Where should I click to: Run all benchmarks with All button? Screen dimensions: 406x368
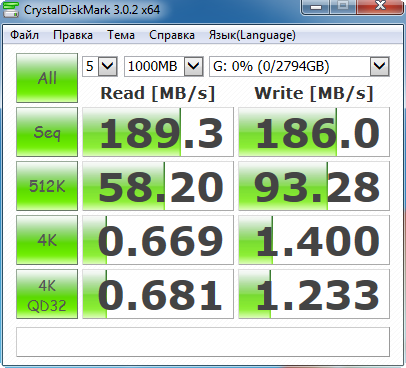[47, 78]
